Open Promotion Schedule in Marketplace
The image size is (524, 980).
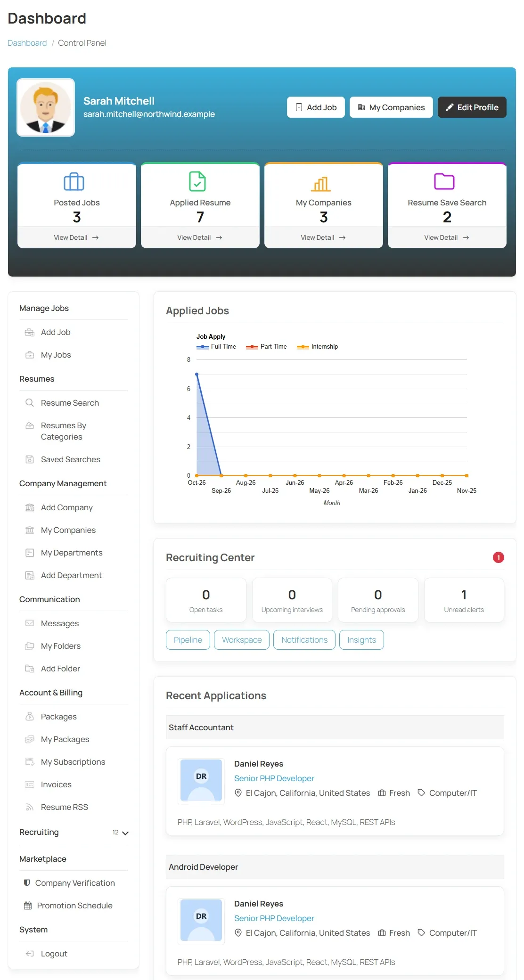coord(74,906)
